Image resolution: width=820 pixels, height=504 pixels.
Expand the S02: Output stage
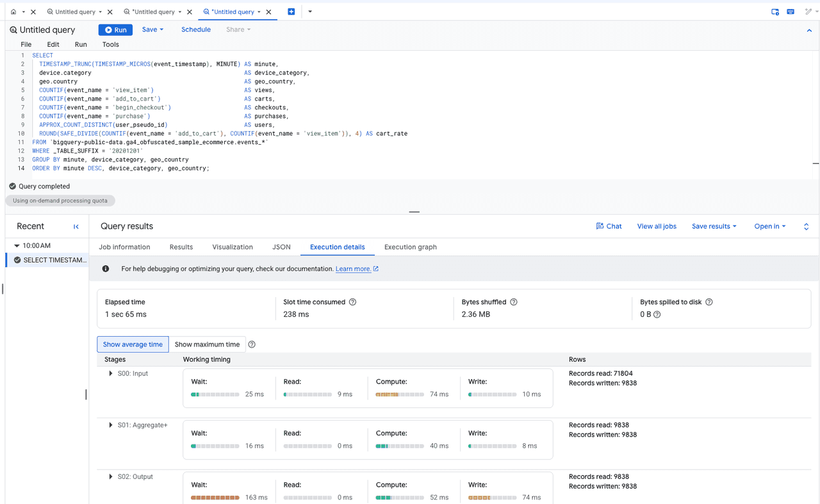[111, 476]
